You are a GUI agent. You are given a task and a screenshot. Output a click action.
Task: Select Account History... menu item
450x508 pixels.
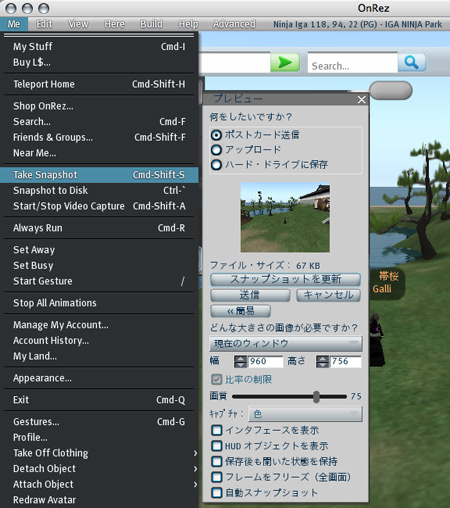pyautogui.click(x=99, y=340)
